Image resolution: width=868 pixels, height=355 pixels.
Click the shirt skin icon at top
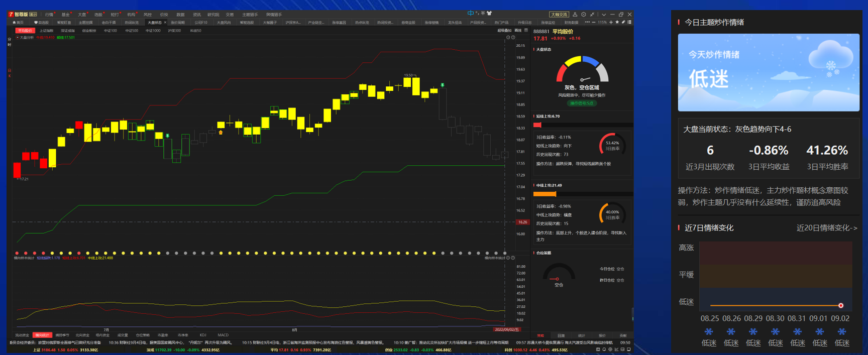pos(489,13)
